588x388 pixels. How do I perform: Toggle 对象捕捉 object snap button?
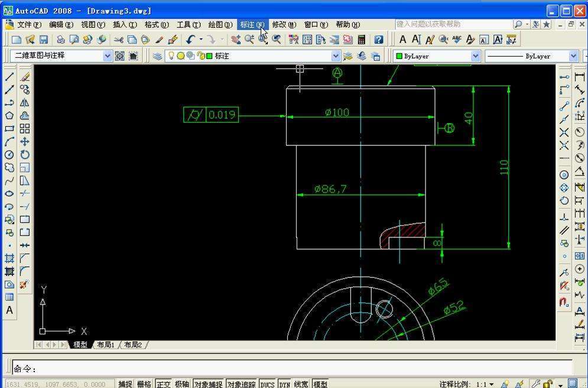pyautogui.click(x=209, y=384)
